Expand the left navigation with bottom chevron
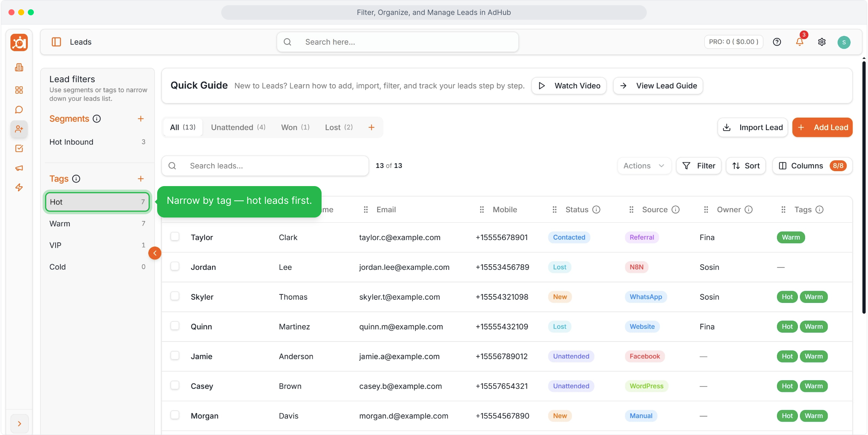This screenshot has height=435, width=868. coord(19,424)
